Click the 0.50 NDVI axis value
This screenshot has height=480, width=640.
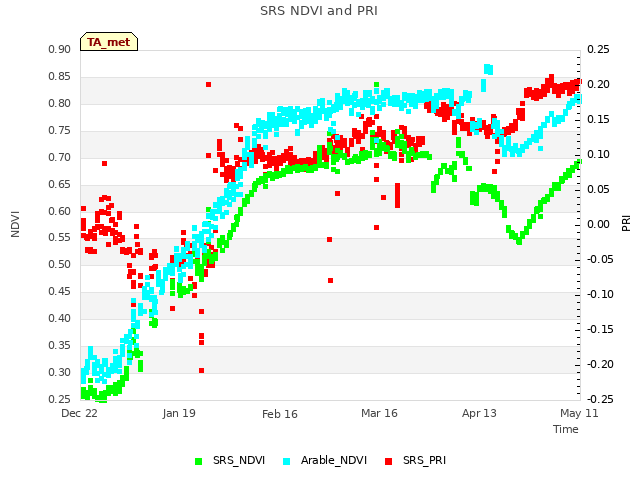coord(59,264)
